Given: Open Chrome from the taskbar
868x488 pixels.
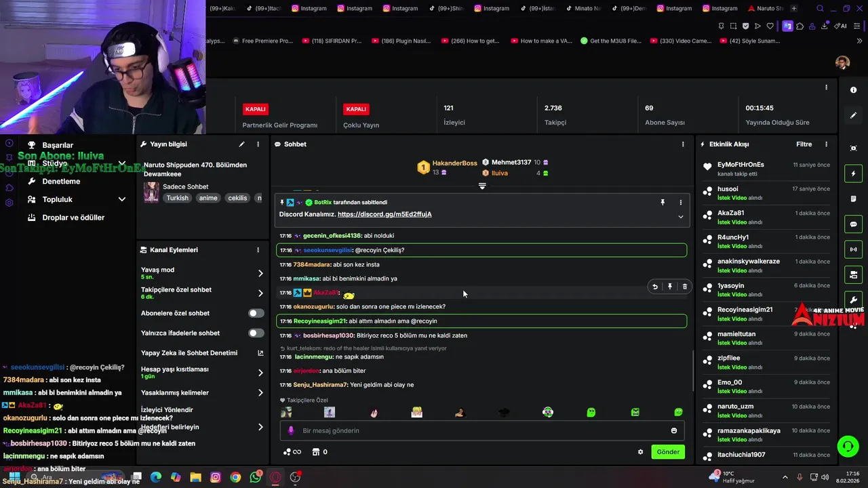Looking at the screenshot, I should pos(235,477).
